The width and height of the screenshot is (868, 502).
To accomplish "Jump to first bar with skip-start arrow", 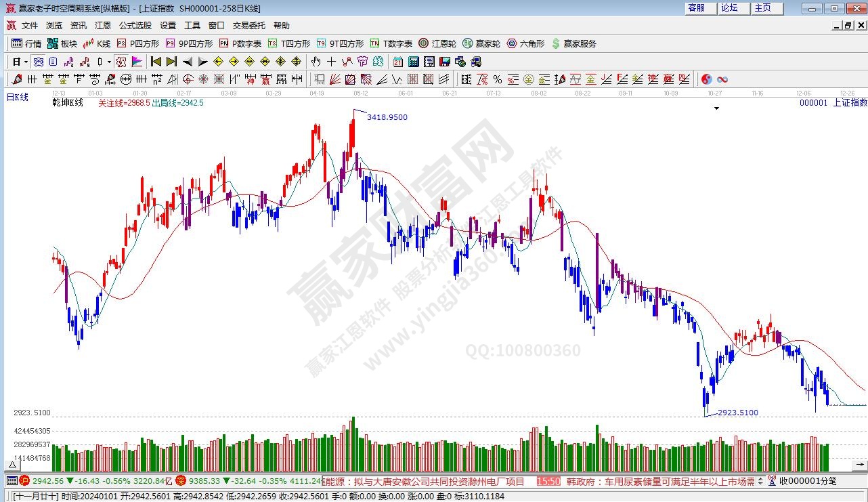I will 156,62.
